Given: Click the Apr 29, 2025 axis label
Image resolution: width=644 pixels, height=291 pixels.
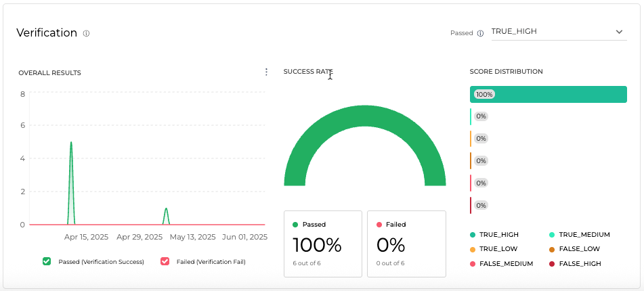Looking at the screenshot, I should click(139, 238).
